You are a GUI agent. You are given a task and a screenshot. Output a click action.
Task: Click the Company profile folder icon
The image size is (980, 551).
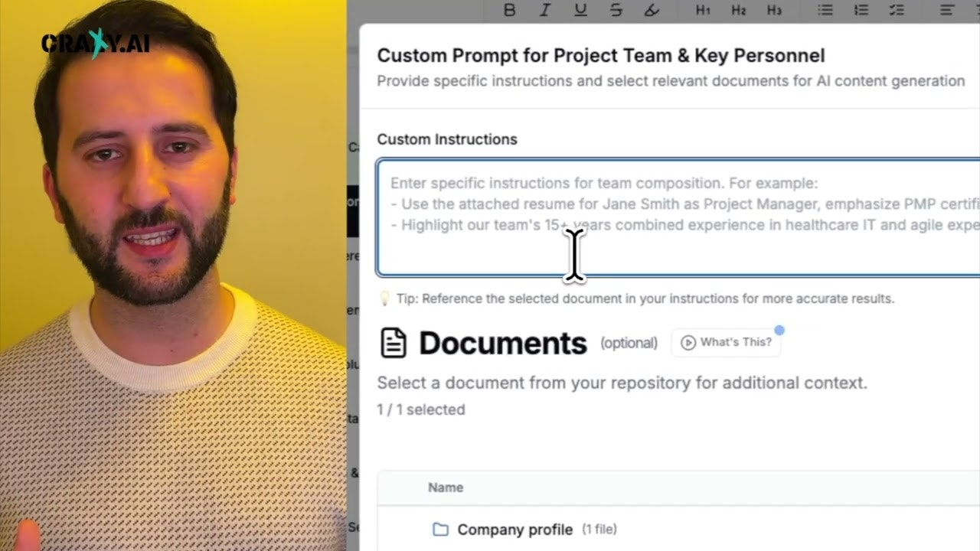tap(440, 530)
